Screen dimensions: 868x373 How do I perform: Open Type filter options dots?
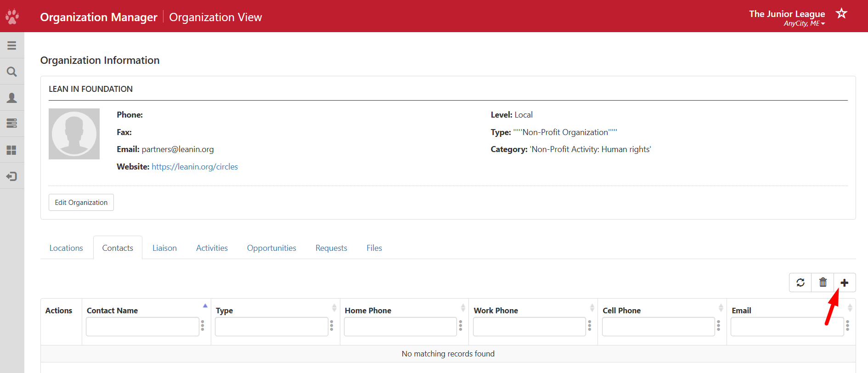[332, 326]
